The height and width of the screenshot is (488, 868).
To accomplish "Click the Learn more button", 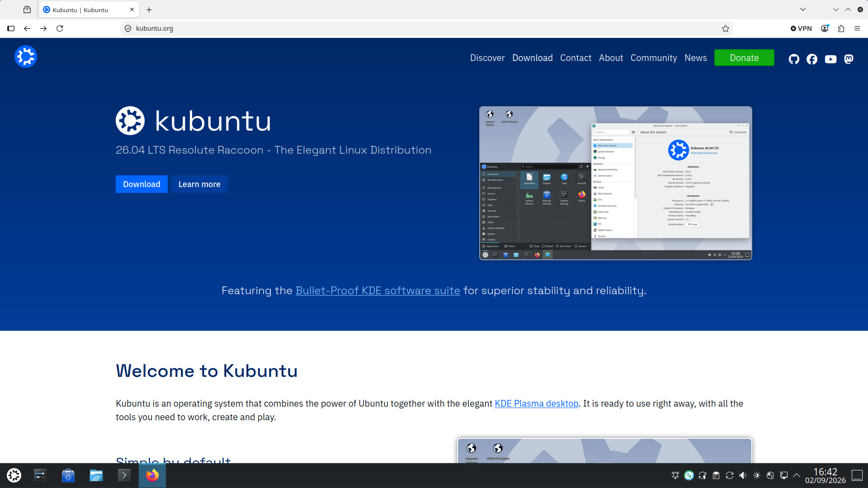I will 199,184.
